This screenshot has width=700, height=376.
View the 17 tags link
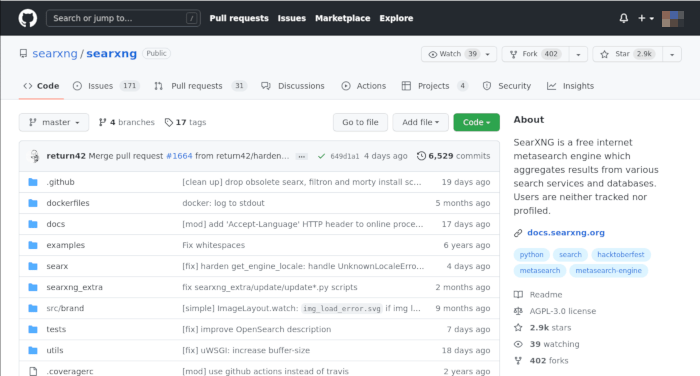click(x=185, y=122)
